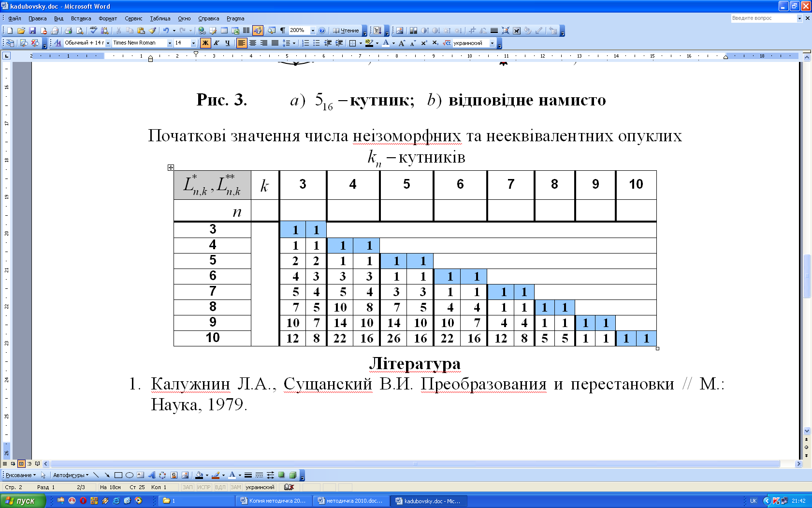Image resolution: width=812 pixels, height=508 pixels.
Task: Click the fill color bucket on Drawing toolbar
Action: [x=199, y=475]
